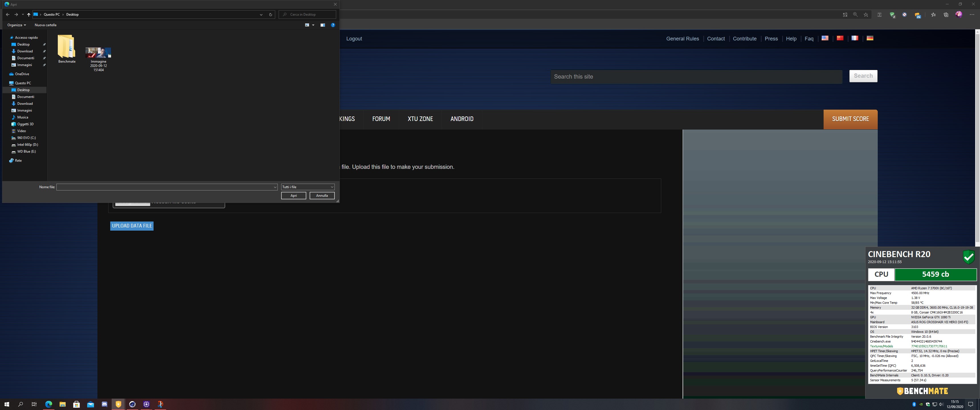Image resolution: width=980 pixels, height=410 pixels.
Task: Select Rete network in navigation pane
Action: point(18,161)
